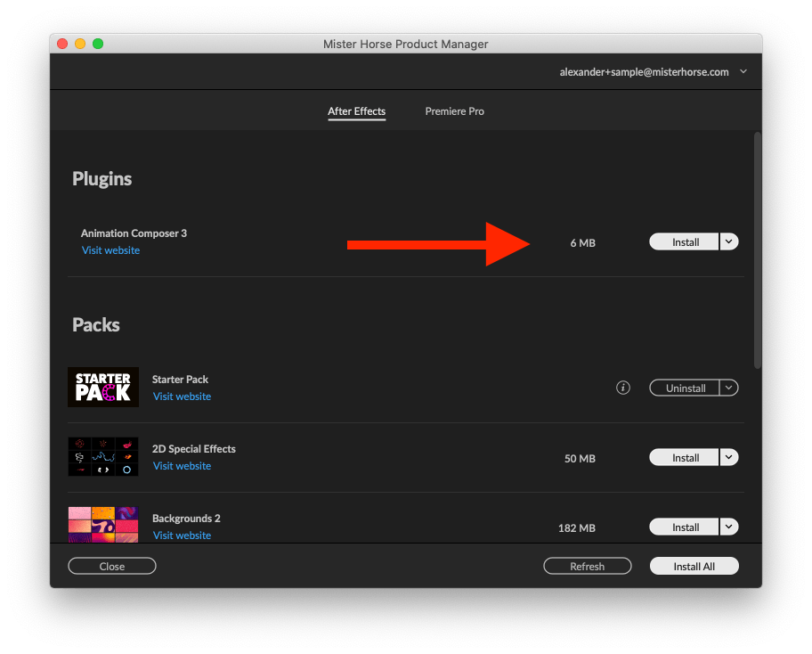This screenshot has height=654, width=812.
Task: Open Starter Pack info icon
Action: point(623,388)
